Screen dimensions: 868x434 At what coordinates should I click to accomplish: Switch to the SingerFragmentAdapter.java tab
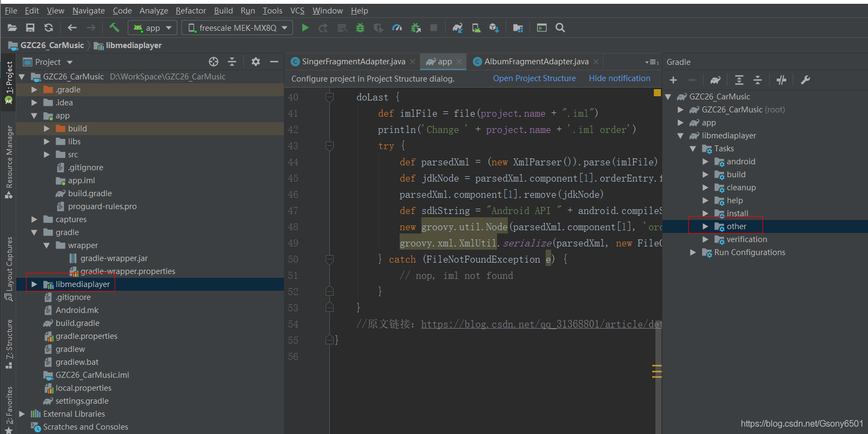pyautogui.click(x=353, y=62)
